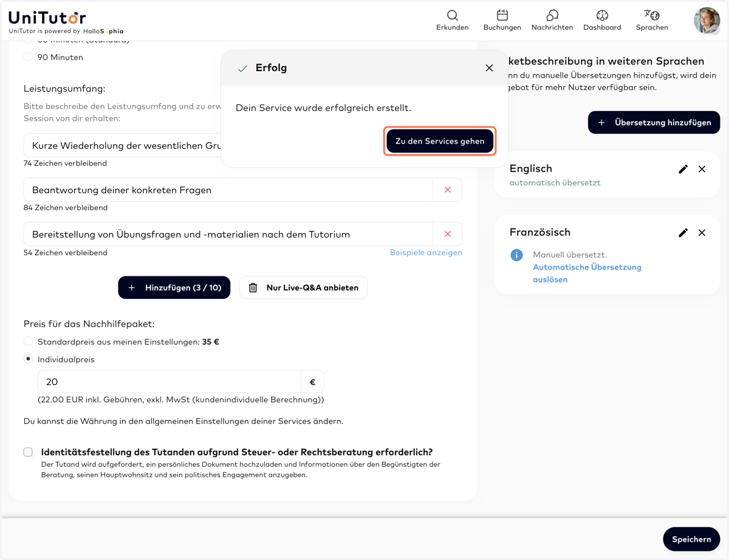Open user profile avatar menu

click(x=707, y=21)
